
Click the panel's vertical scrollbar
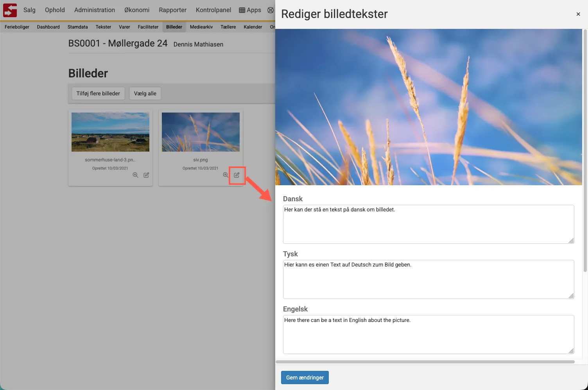(x=585, y=150)
